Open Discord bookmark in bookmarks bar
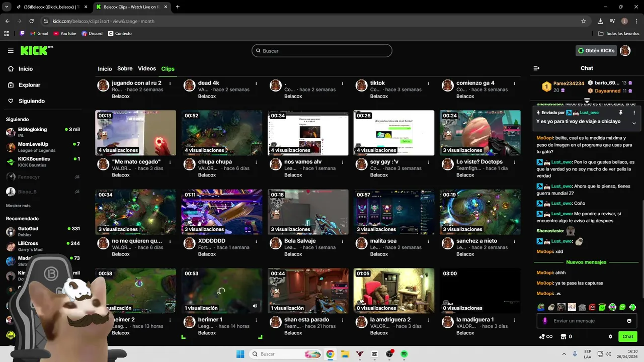 coord(92,34)
